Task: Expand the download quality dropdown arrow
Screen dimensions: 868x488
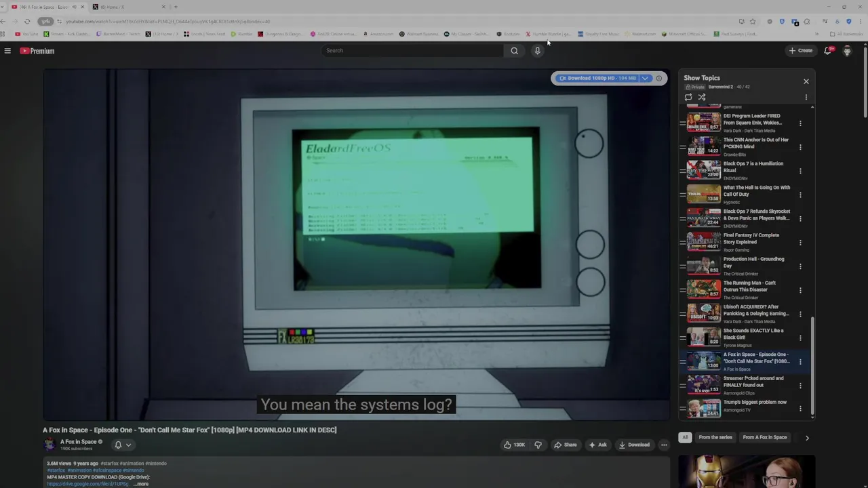Action: 646,78
